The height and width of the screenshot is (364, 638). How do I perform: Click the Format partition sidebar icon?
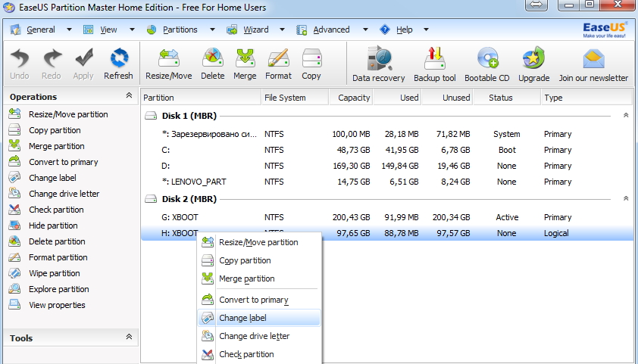[14, 257]
